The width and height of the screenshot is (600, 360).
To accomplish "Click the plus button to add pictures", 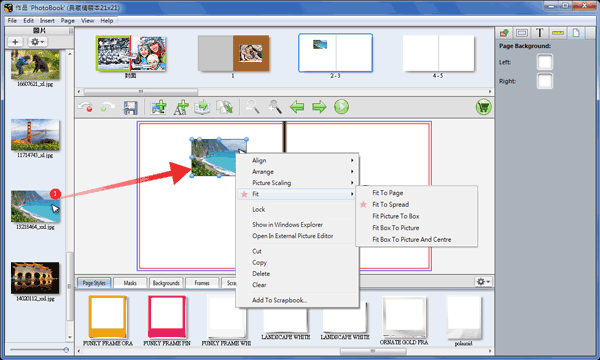I will tap(15, 42).
